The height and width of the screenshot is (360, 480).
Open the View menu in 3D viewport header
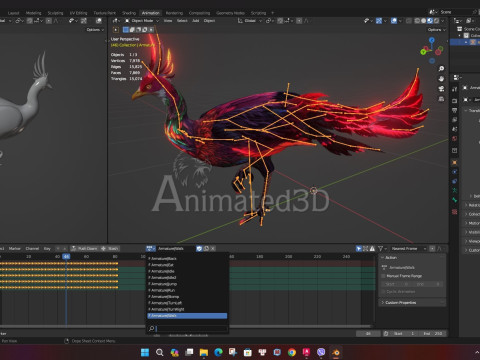(x=168, y=21)
